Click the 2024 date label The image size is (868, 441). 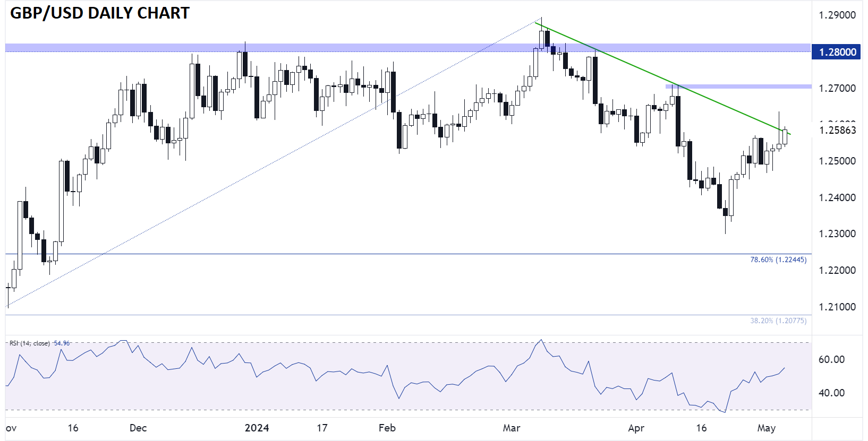click(x=257, y=428)
